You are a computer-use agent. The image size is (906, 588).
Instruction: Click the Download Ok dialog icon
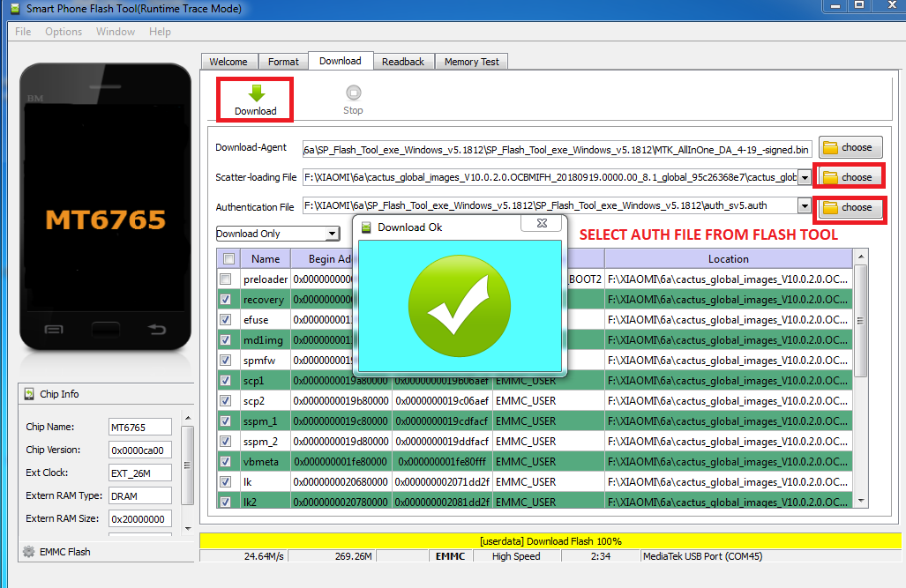[x=366, y=227]
